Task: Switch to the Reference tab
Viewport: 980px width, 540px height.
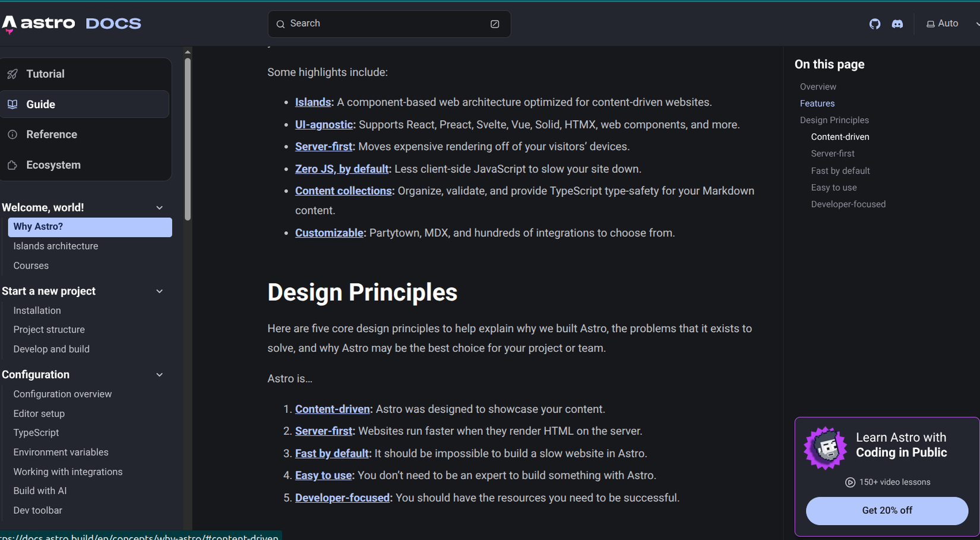Action: pos(85,134)
